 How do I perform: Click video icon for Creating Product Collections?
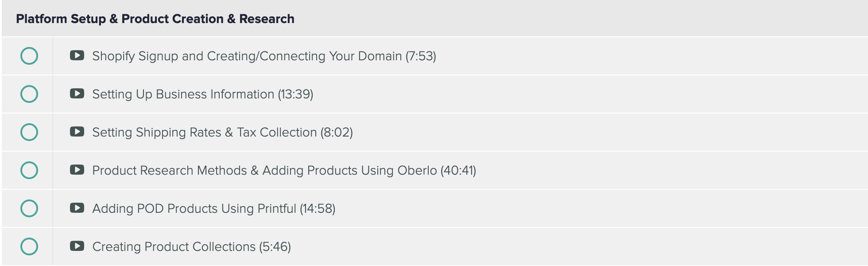click(77, 246)
